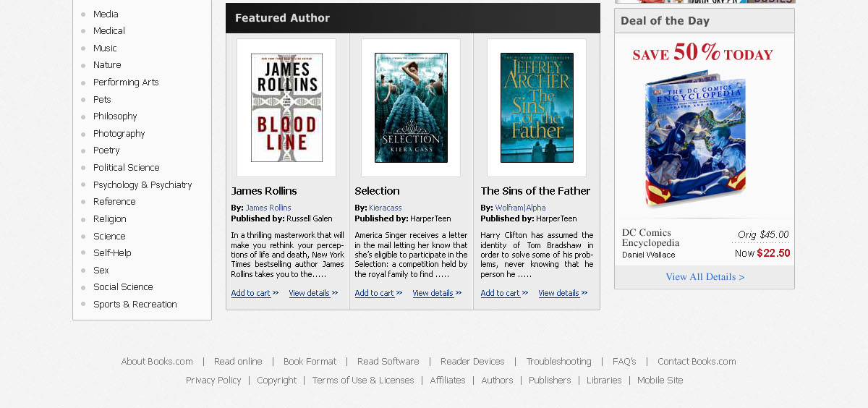Image resolution: width=868 pixels, height=408 pixels.
Task: Go to the Pets category
Action: (102, 100)
